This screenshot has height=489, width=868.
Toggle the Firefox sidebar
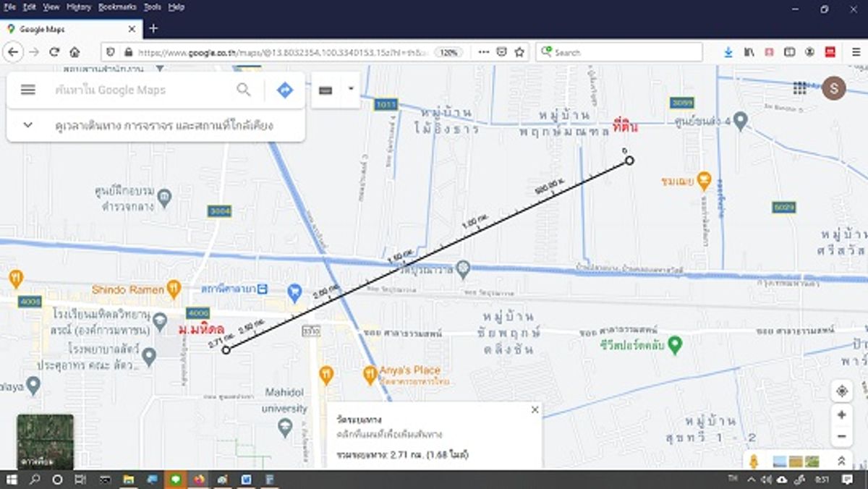790,52
